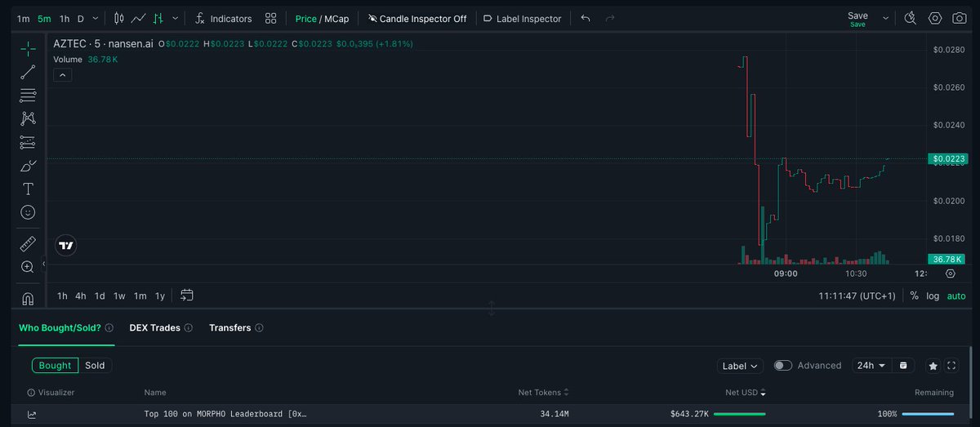Select the Sold filter

tap(95, 366)
